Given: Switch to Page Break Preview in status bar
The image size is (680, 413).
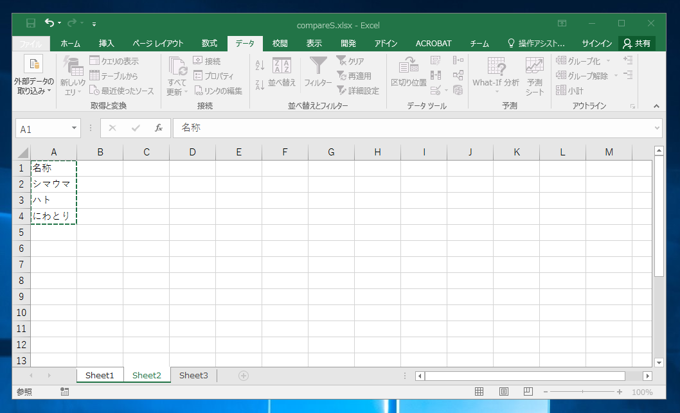Looking at the screenshot, I should coord(528,392).
